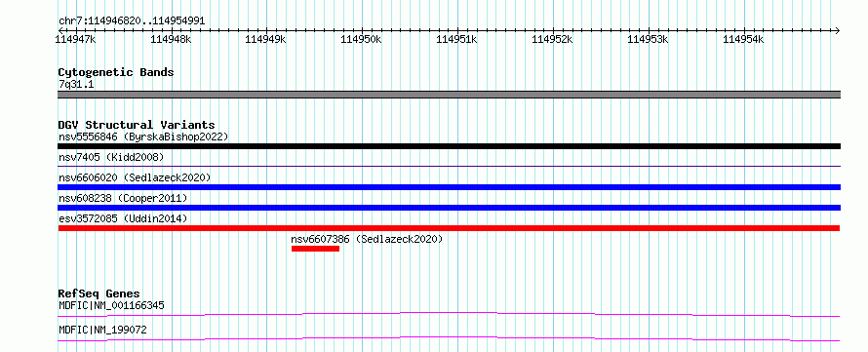Open the DGV Structural Variants track heading
This screenshot has width=868, height=352.
click(x=137, y=125)
